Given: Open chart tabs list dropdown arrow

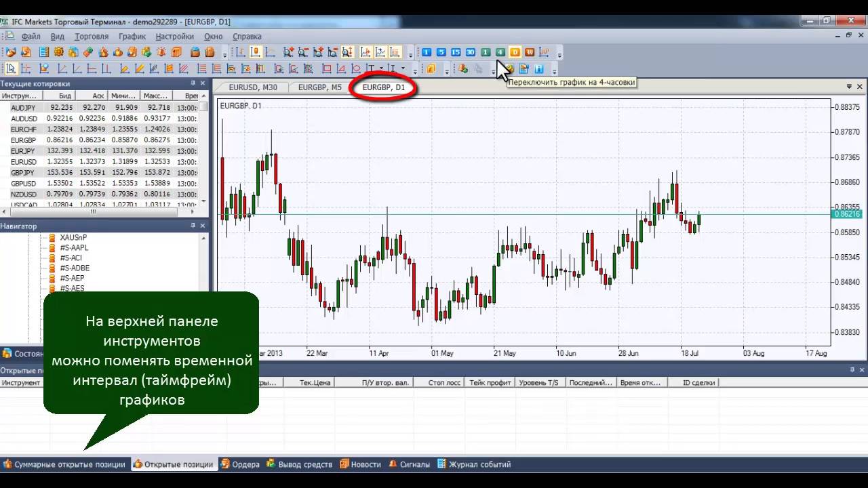Looking at the screenshot, I should click(849, 87).
